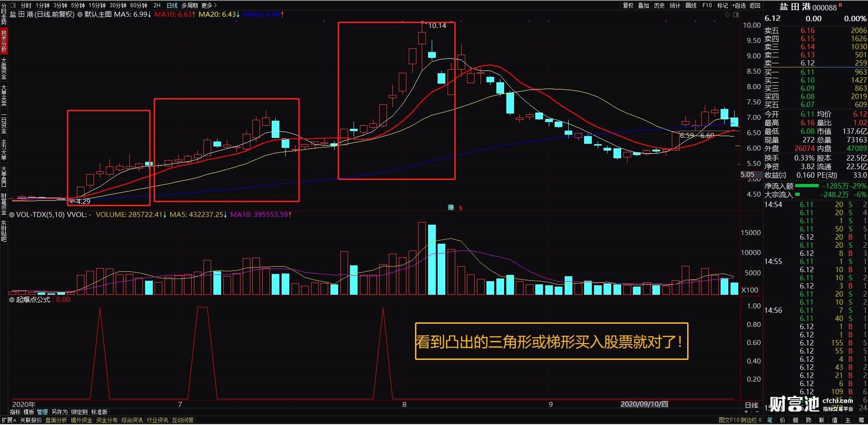Add stock to watchlist with +自选

pyautogui.click(x=739, y=5)
